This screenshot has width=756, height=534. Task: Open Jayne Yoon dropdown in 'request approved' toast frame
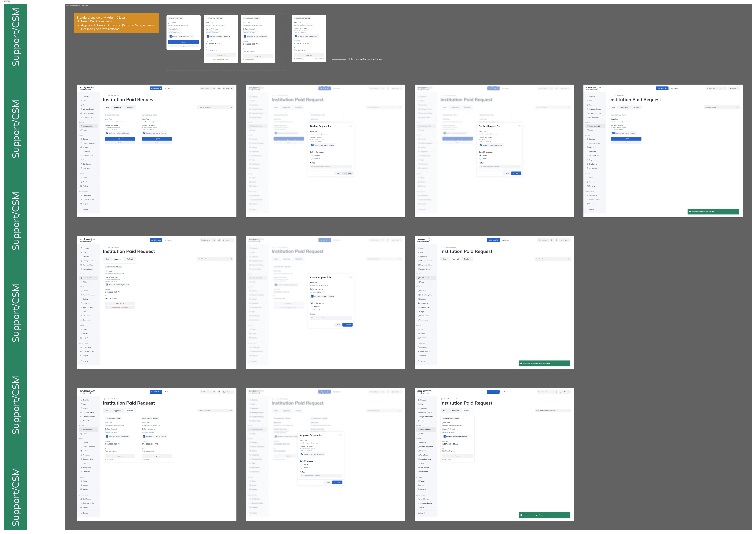tap(565, 392)
